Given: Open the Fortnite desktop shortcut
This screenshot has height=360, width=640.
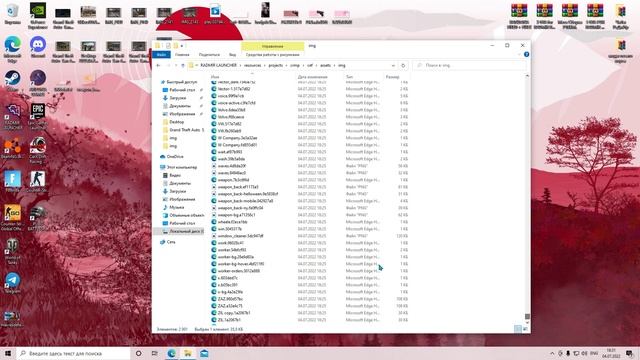Looking at the screenshot, I should pyautogui.click(x=12, y=182).
